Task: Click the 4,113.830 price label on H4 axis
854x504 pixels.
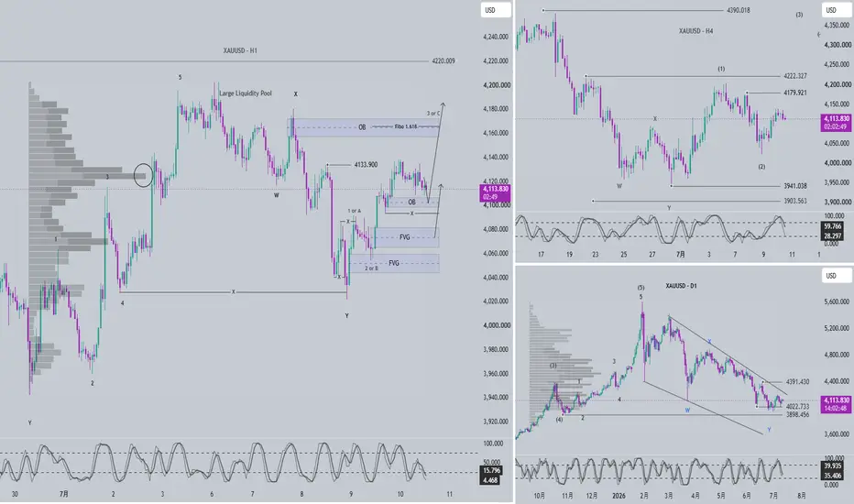Action: coord(836,118)
